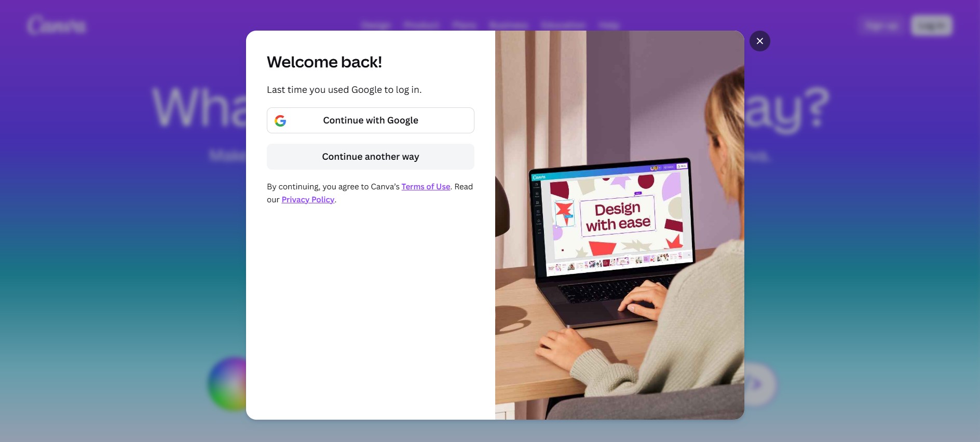The image size is (980, 442).
Task: Click the blurred Canva logo
Action: click(x=57, y=25)
